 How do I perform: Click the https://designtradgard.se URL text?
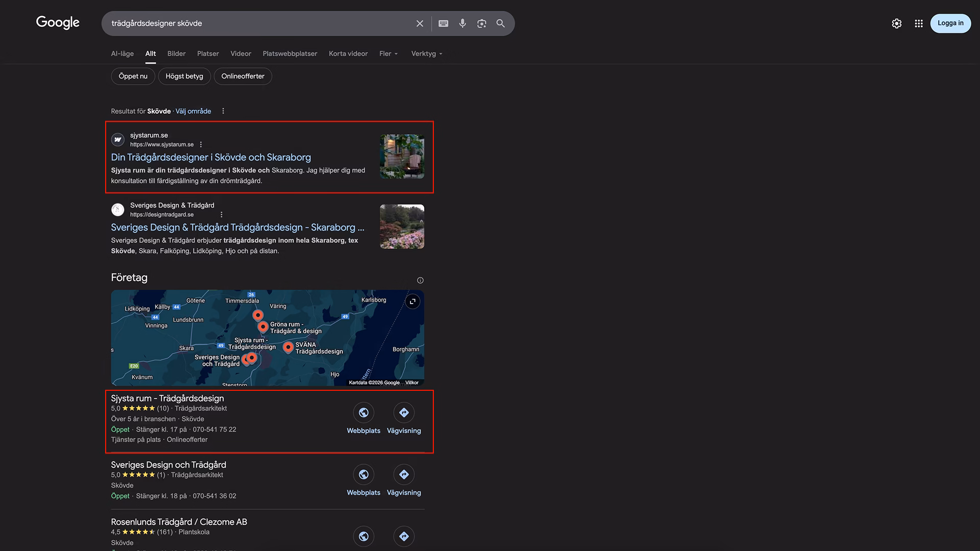click(x=162, y=215)
